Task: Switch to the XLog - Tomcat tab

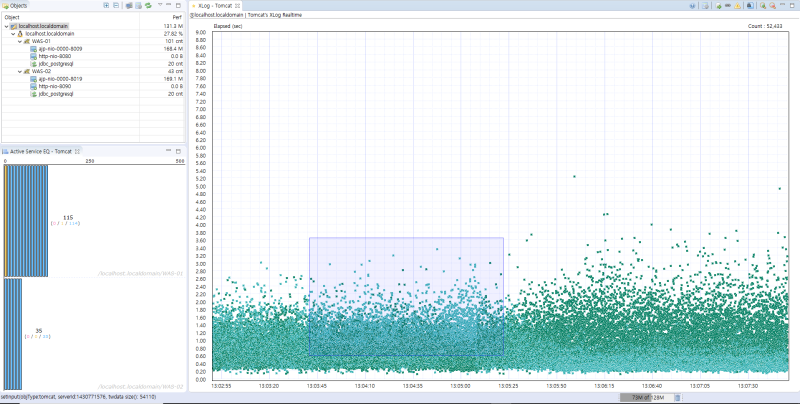Action: pyautogui.click(x=215, y=6)
